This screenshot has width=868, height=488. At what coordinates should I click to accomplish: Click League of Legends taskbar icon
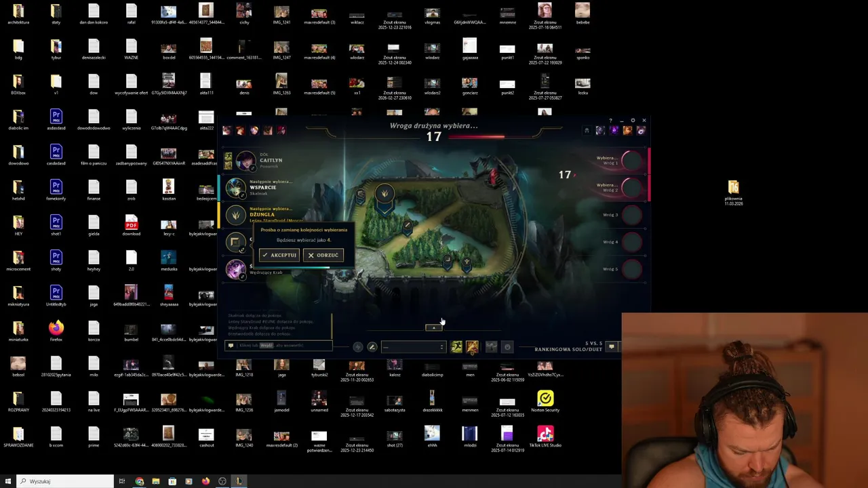coord(239,481)
